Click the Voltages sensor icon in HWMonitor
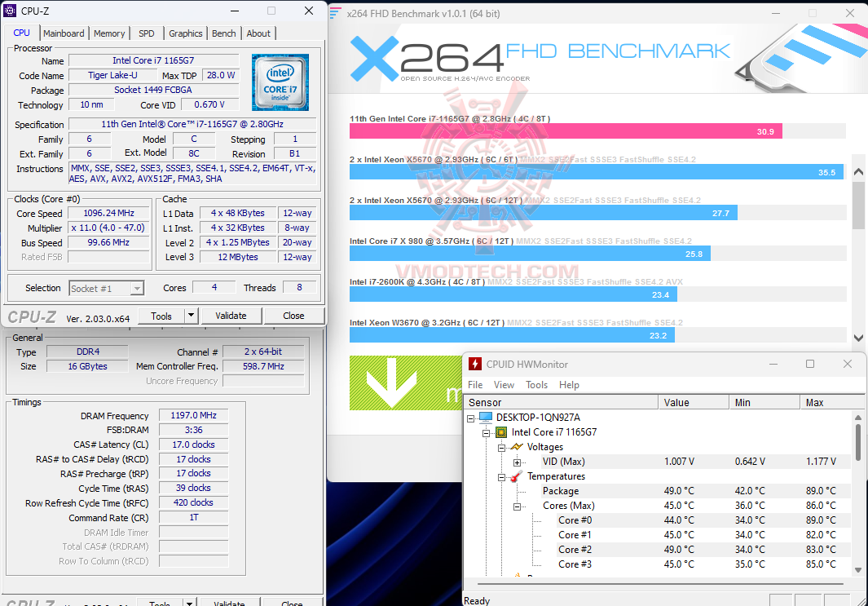 (516, 446)
